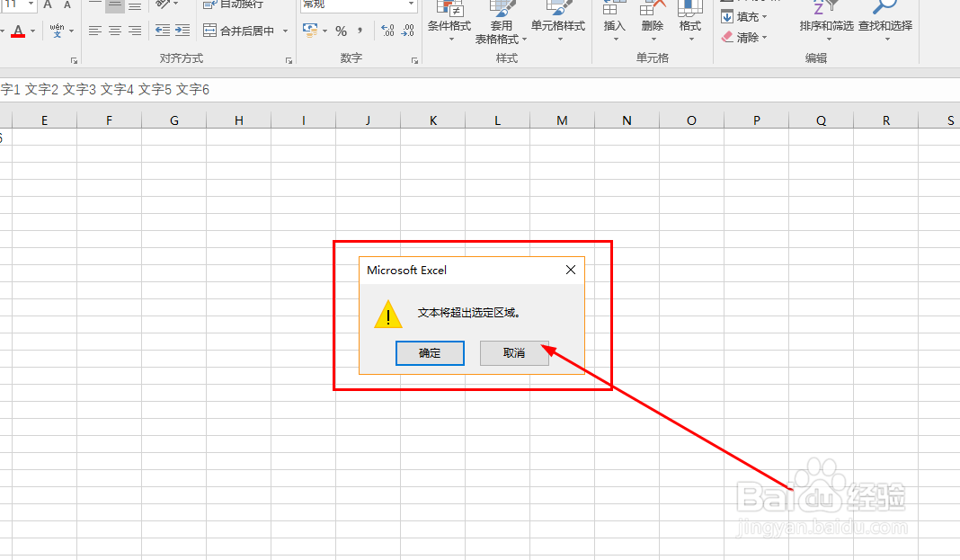This screenshot has height=560, width=960.
Task: Open 查找和选择 find and select
Action: [885, 22]
